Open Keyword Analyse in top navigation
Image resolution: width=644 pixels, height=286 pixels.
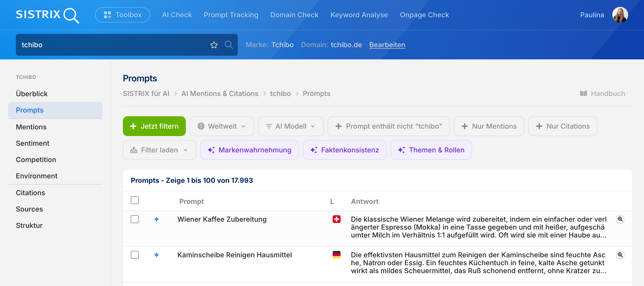pos(359,15)
